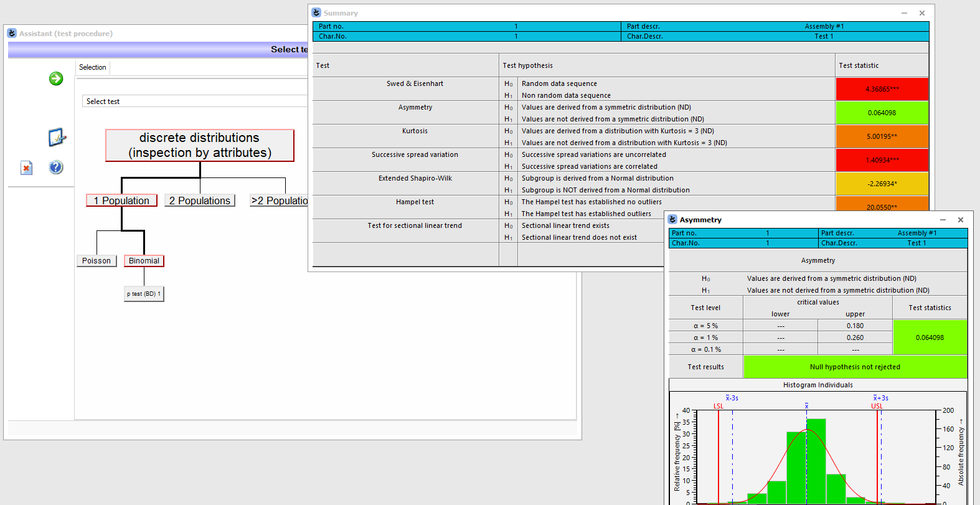Click the Random data sequence hypothesis text
This screenshot has width=980, height=505.
pyautogui.click(x=559, y=83)
